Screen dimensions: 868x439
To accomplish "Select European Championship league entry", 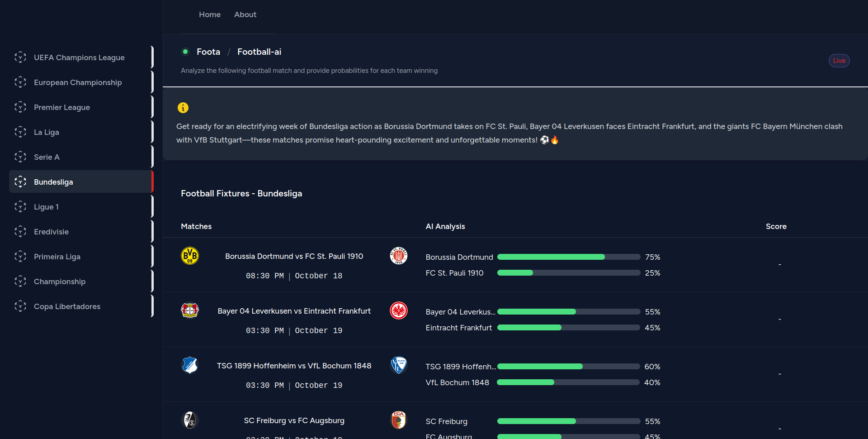I will [x=81, y=82].
